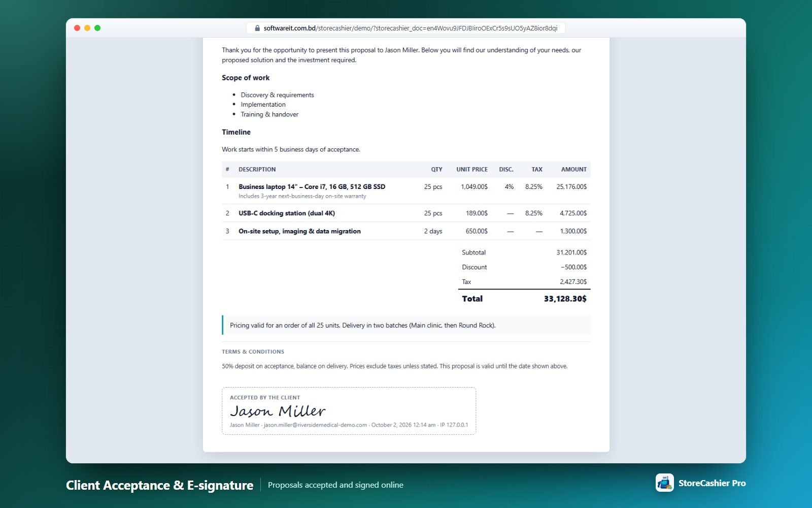Click the 189.00$ unit price cell
812x508 pixels.
pos(477,213)
